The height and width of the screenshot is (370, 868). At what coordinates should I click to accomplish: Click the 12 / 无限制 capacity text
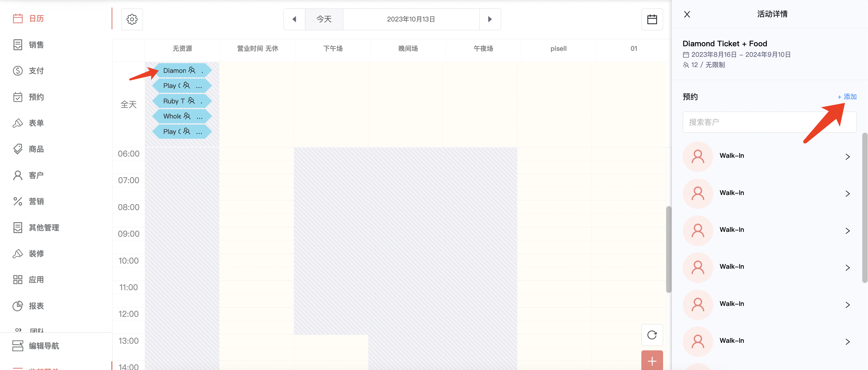click(708, 65)
